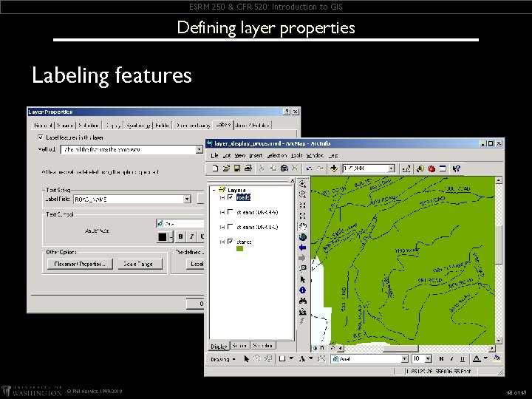This screenshot has height=399, width=532.
Task: Open the Selection menu in ArcMap
Action: tap(277, 155)
